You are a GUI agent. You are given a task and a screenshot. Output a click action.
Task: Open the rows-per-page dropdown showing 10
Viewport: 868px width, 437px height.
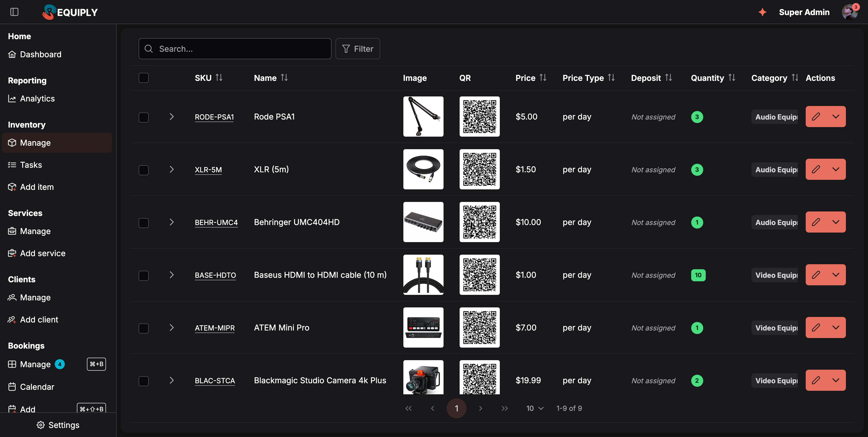click(535, 408)
